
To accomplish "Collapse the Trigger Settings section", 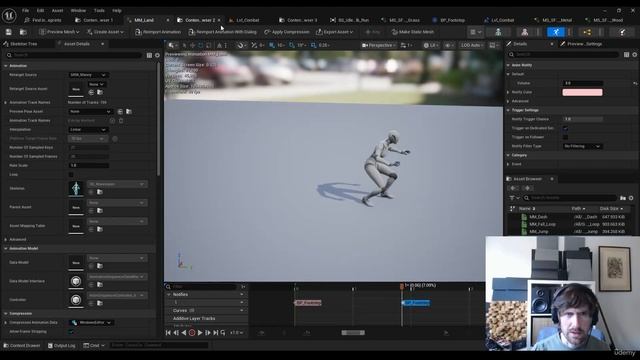I will [x=508, y=110].
